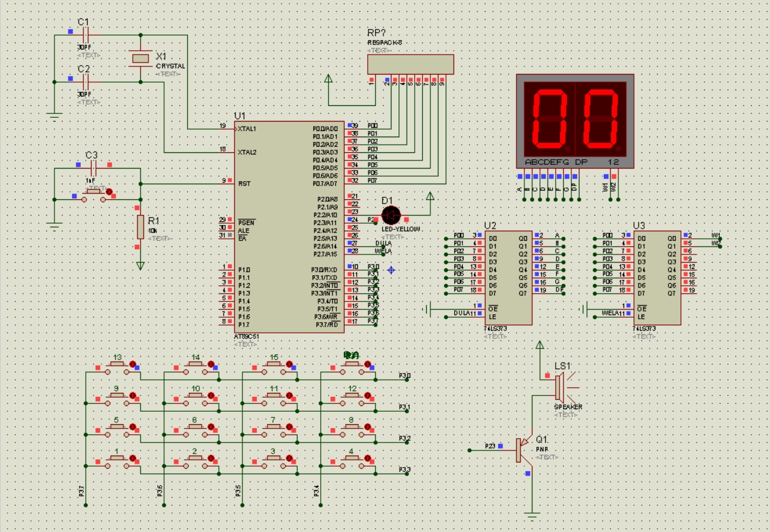Click keypad button labeled 2

[x=195, y=462]
